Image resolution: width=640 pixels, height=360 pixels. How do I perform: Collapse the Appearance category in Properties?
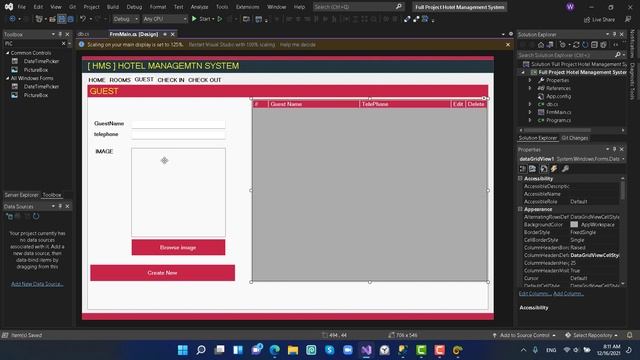pyautogui.click(x=520, y=209)
